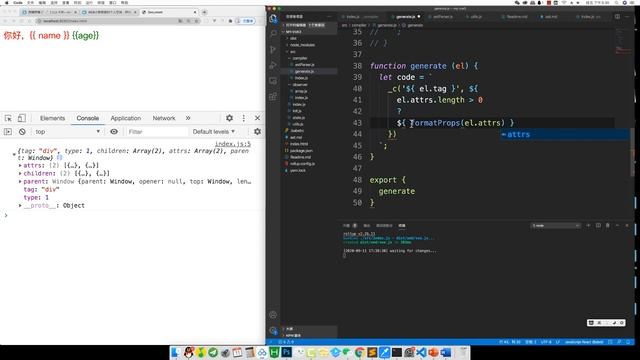
Task: Open VS Code Run and Debug icon
Action: pos(273,65)
